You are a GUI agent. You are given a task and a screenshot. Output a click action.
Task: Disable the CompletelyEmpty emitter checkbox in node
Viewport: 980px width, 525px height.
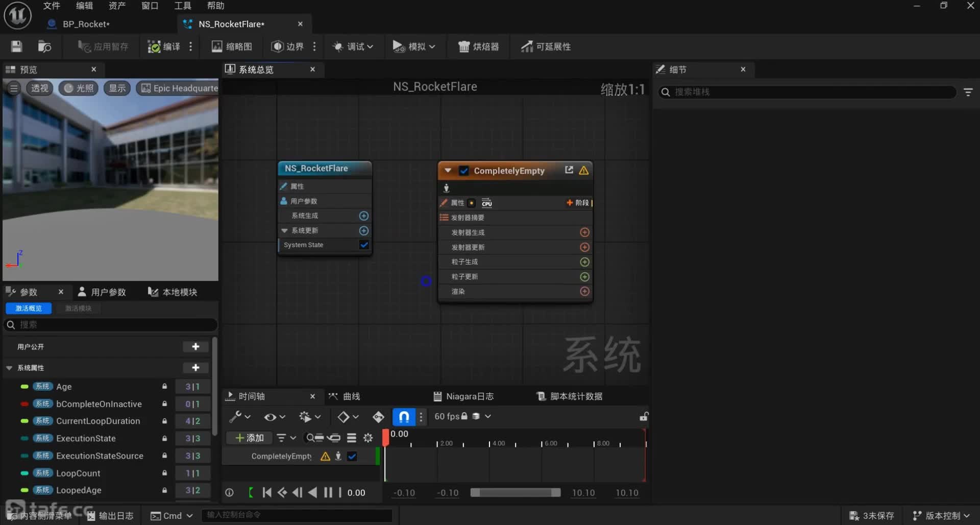pyautogui.click(x=464, y=171)
